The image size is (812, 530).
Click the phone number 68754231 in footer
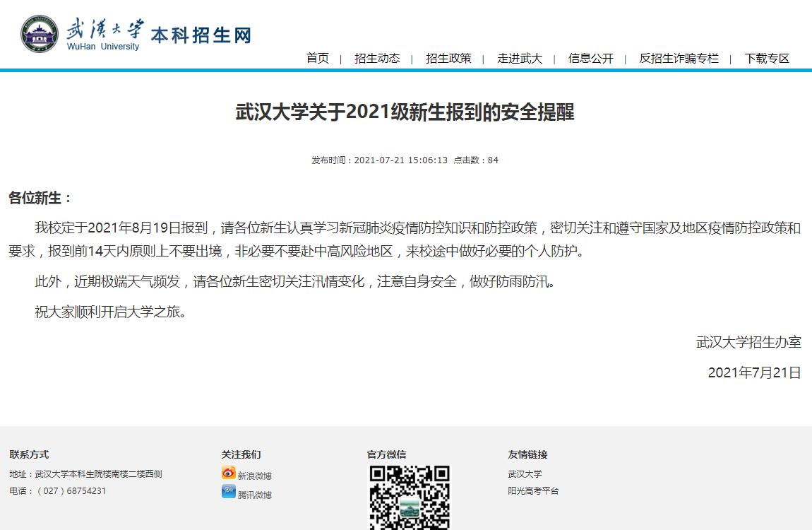click(x=86, y=491)
